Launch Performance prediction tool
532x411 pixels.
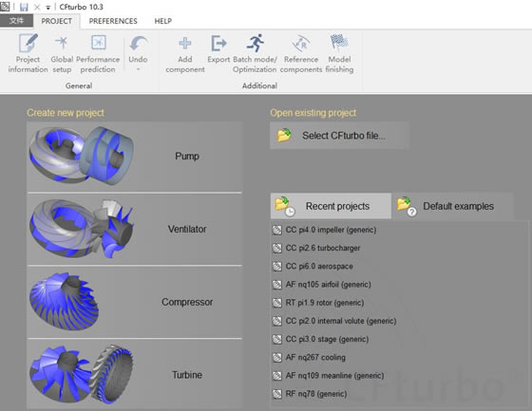98,53
